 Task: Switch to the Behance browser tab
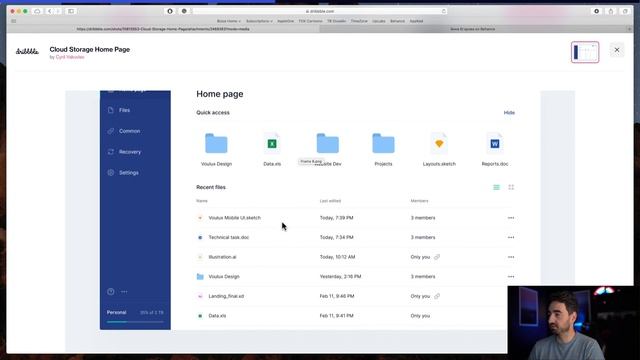[473, 29]
